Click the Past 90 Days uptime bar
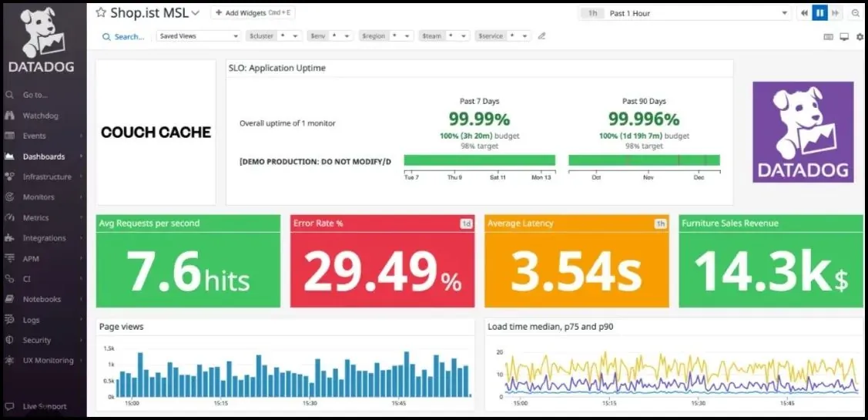Viewport: 868px width, 420px height. (x=645, y=160)
